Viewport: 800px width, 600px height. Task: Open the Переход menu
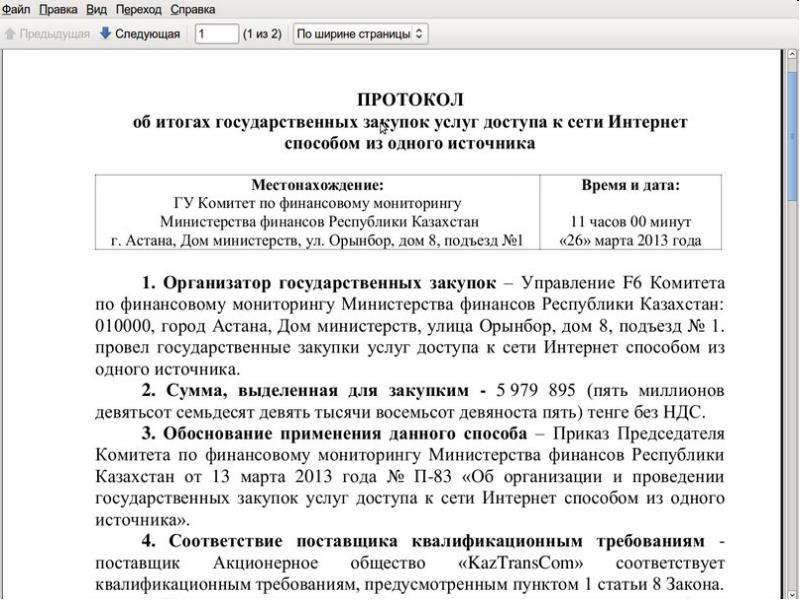coord(138,9)
